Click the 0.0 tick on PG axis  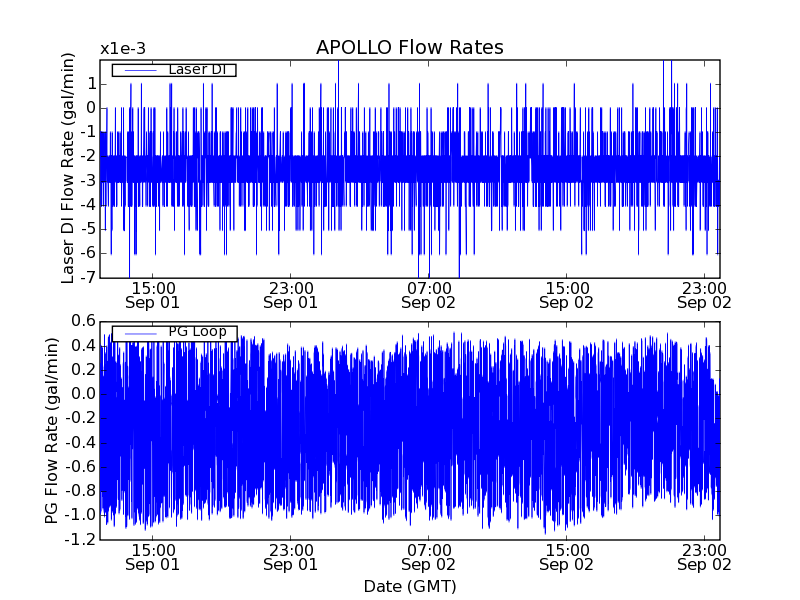pyautogui.click(x=83, y=394)
